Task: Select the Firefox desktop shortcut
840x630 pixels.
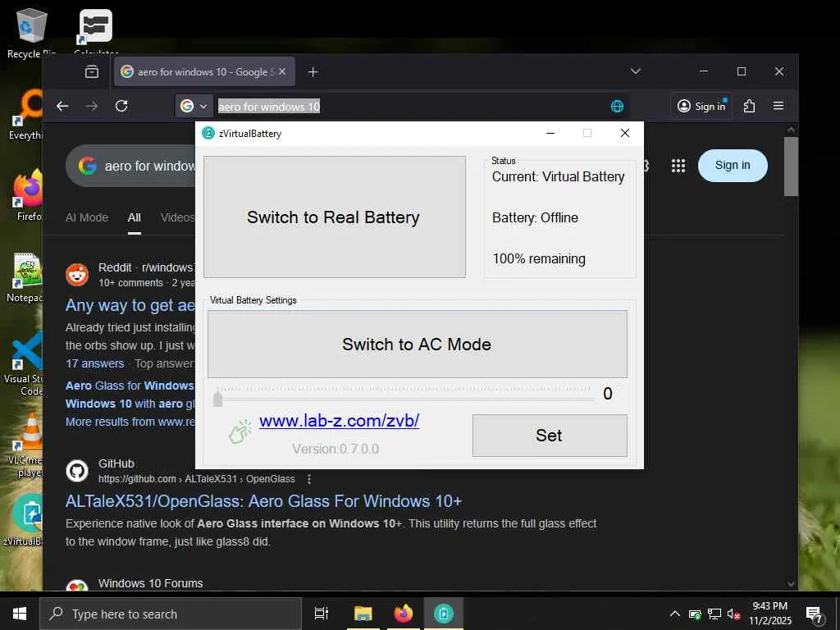Action: coord(28,195)
